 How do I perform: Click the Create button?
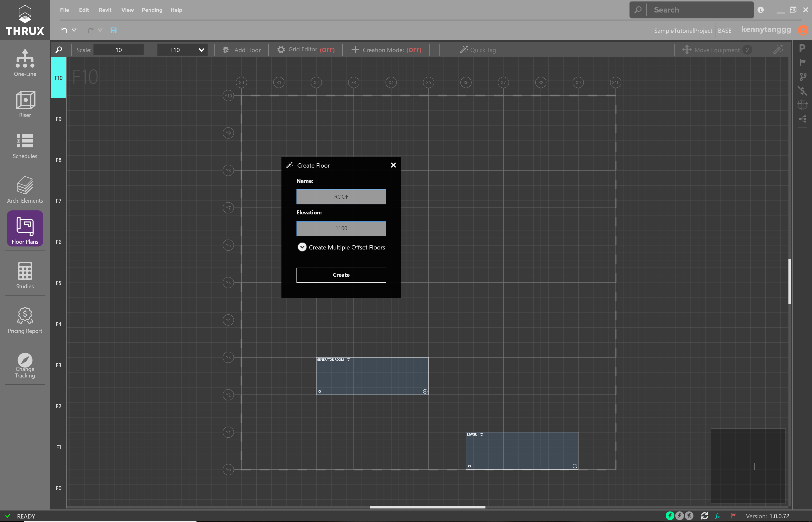click(341, 275)
